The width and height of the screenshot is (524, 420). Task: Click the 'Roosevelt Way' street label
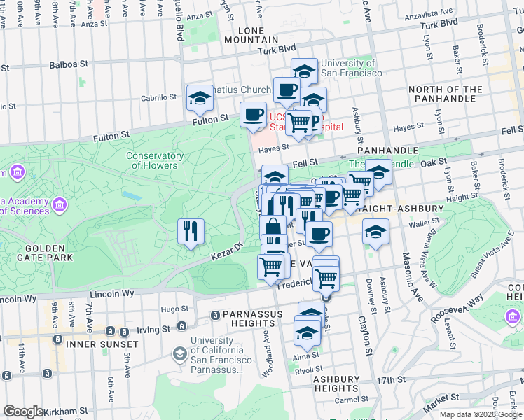457,309
